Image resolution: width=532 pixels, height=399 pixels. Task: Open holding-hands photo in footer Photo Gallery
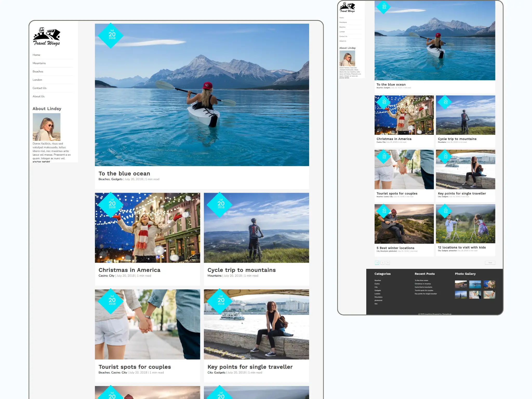[x=489, y=295]
